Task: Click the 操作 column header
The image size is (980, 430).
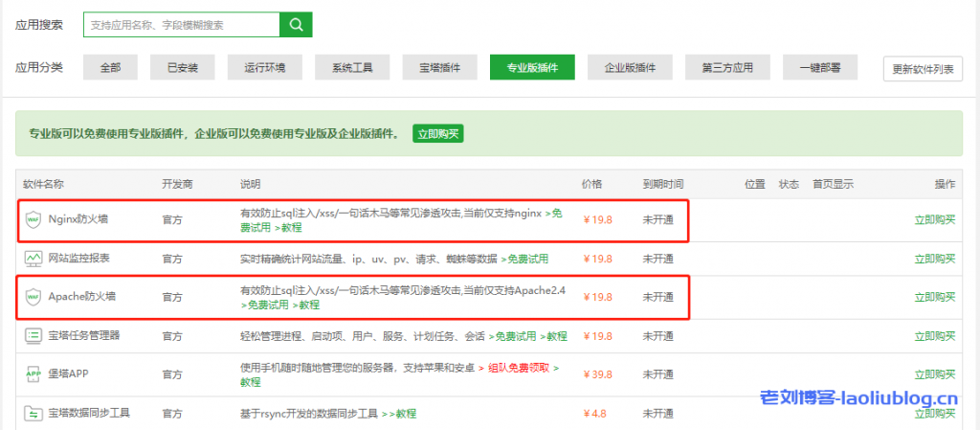Action: tap(945, 185)
